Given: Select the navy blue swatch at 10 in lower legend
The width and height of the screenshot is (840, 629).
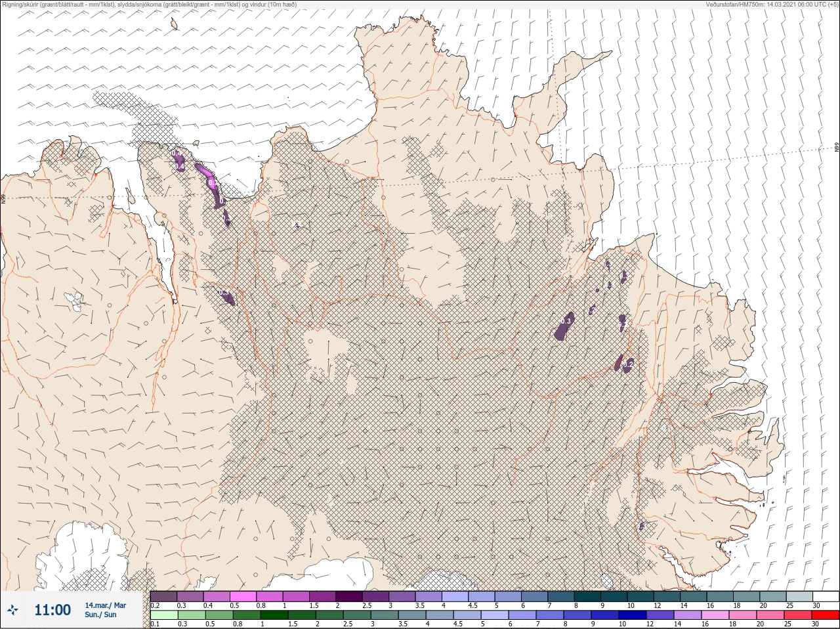Looking at the screenshot, I should coord(632,615).
